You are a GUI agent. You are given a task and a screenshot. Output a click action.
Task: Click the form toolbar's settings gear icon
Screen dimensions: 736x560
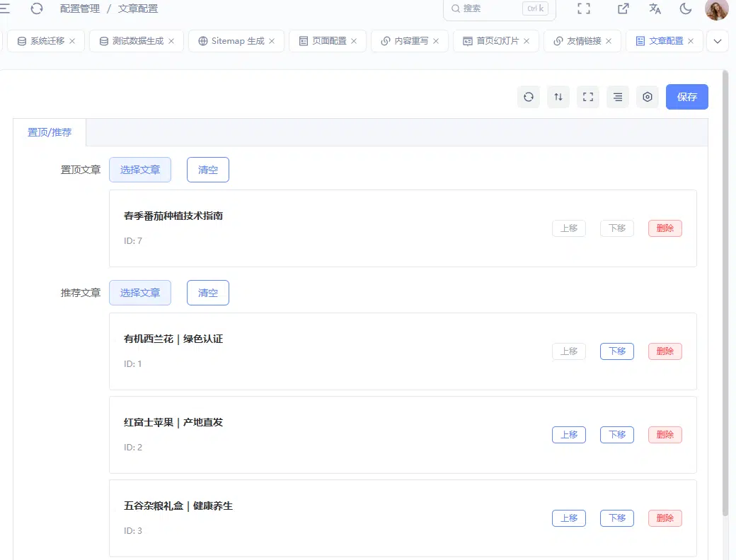pyautogui.click(x=648, y=97)
